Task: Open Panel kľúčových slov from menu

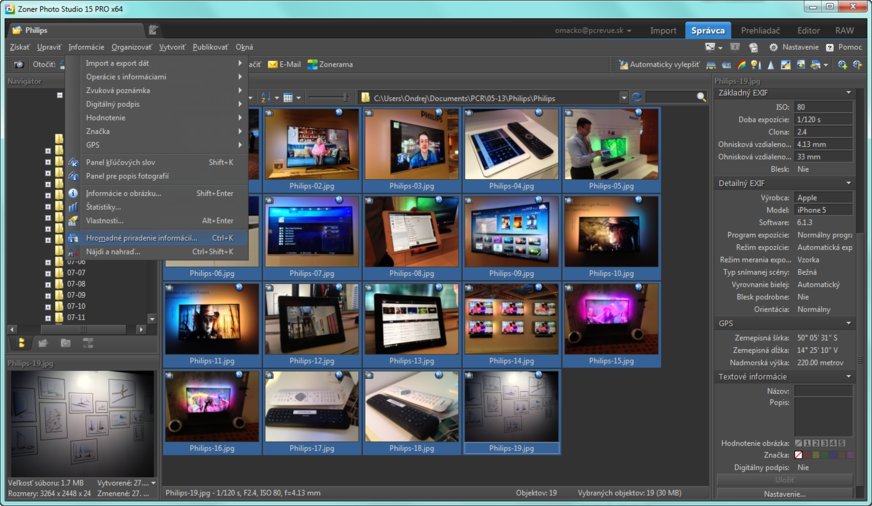Action: (x=120, y=162)
